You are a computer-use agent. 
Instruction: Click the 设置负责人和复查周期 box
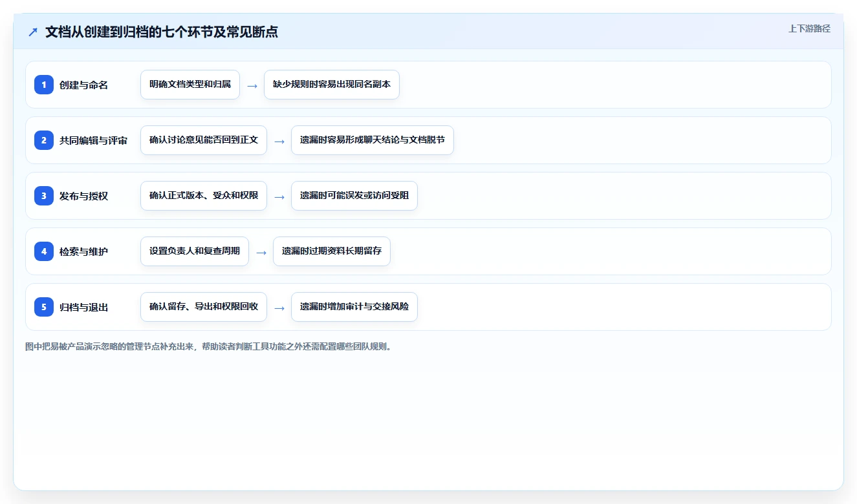[195, 251]
